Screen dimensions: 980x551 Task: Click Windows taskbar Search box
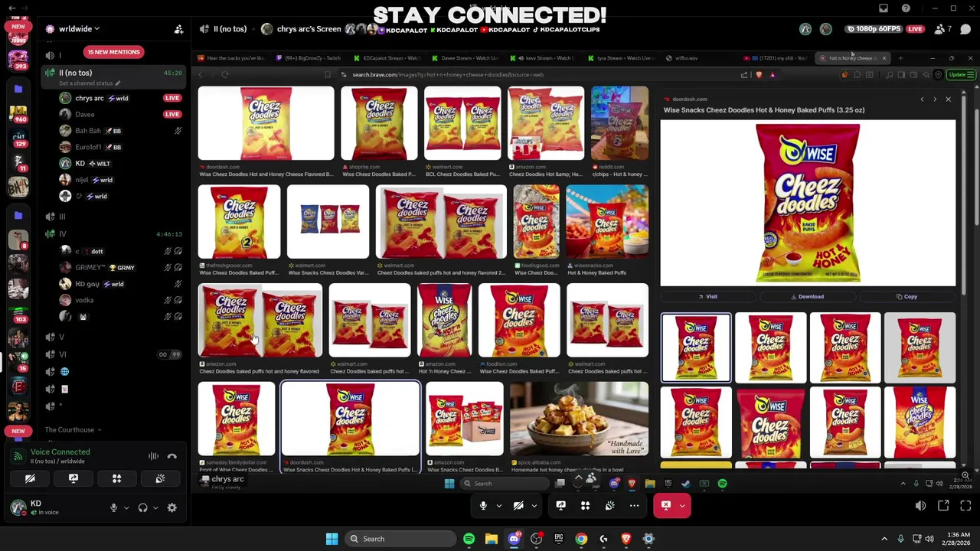click(400, 539)
